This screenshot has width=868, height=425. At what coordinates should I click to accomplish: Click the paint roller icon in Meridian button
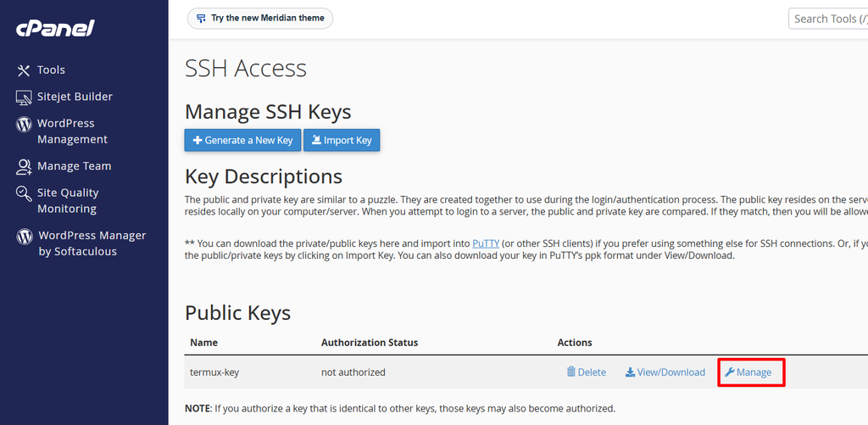coord(202,19)
